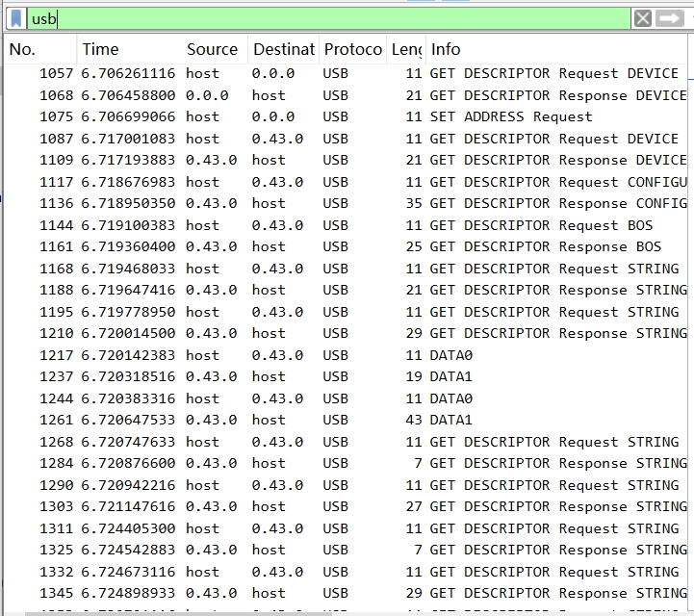Click the Length column header

(405, 49)
